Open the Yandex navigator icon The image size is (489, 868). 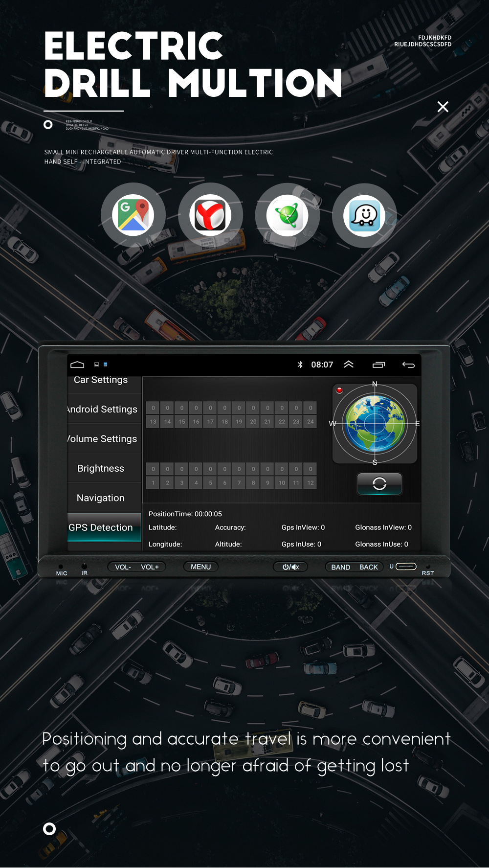[x=210, y=215]
